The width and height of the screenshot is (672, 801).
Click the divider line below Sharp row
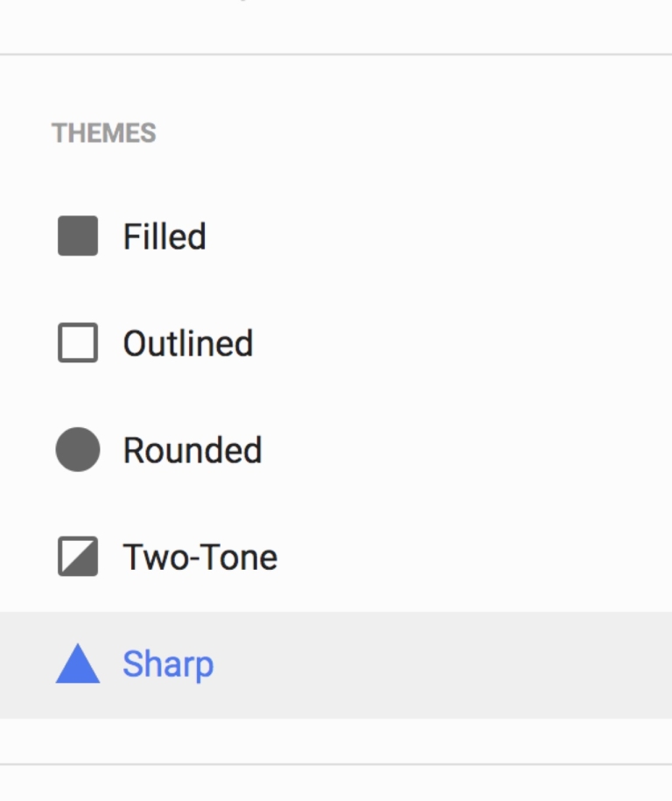coord(336,764)
